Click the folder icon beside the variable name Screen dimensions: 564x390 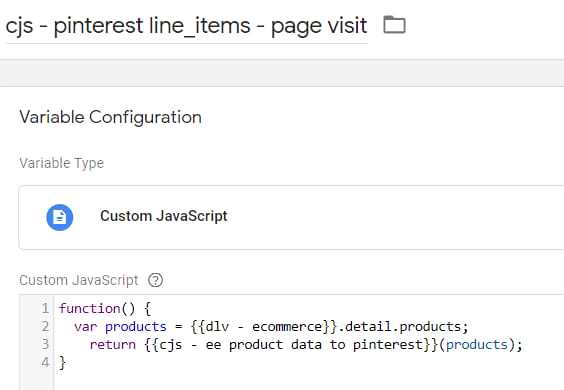coord(394,25)
